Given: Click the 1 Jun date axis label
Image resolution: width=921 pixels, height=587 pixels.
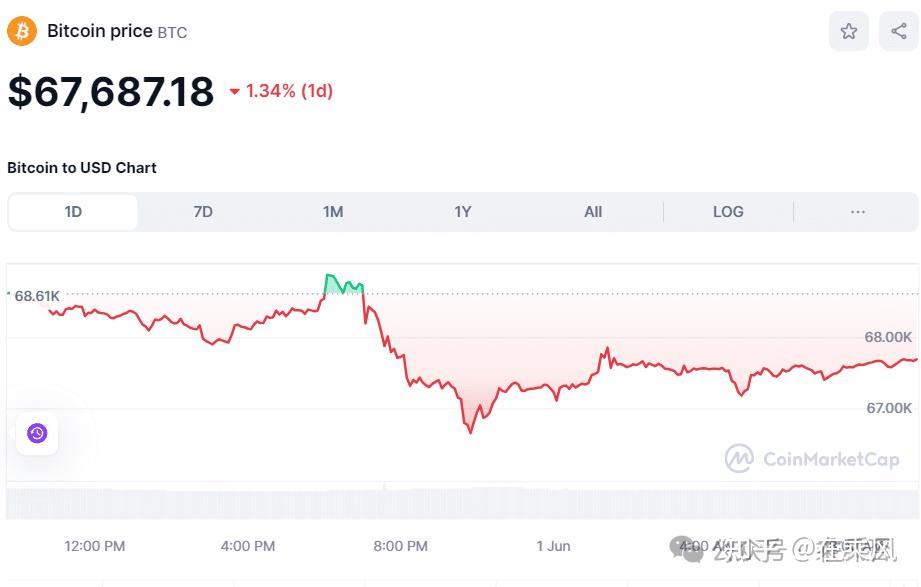Looking at the screenshot, I should coord(553,546).
